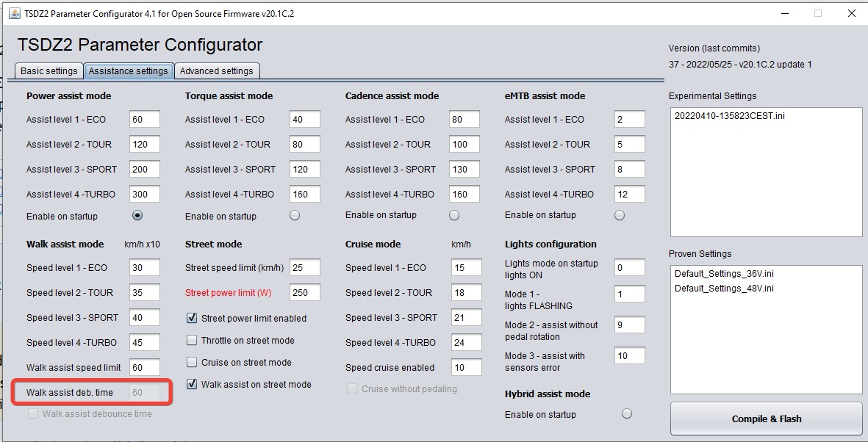Click Cadence assist level 4 TURBO field
The height and width of the screenshot is (442, 868).
pyautogui.click(x=464, y=194)
